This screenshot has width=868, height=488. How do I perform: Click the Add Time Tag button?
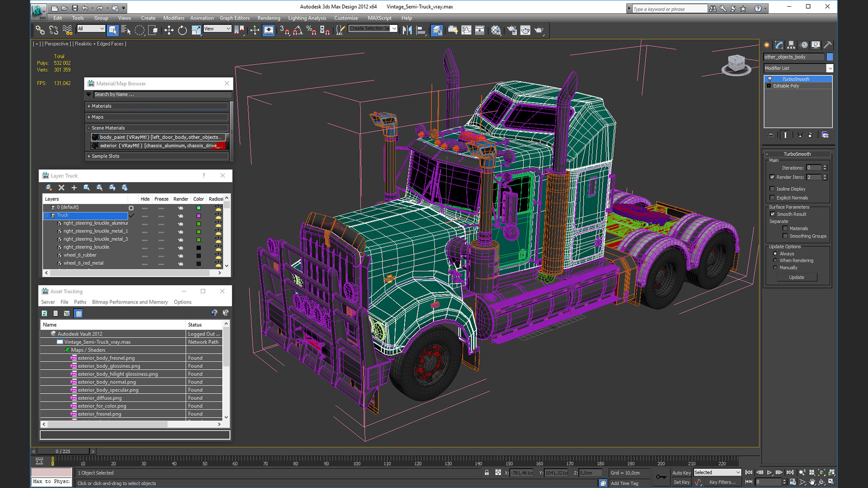[x=625, y=483]
